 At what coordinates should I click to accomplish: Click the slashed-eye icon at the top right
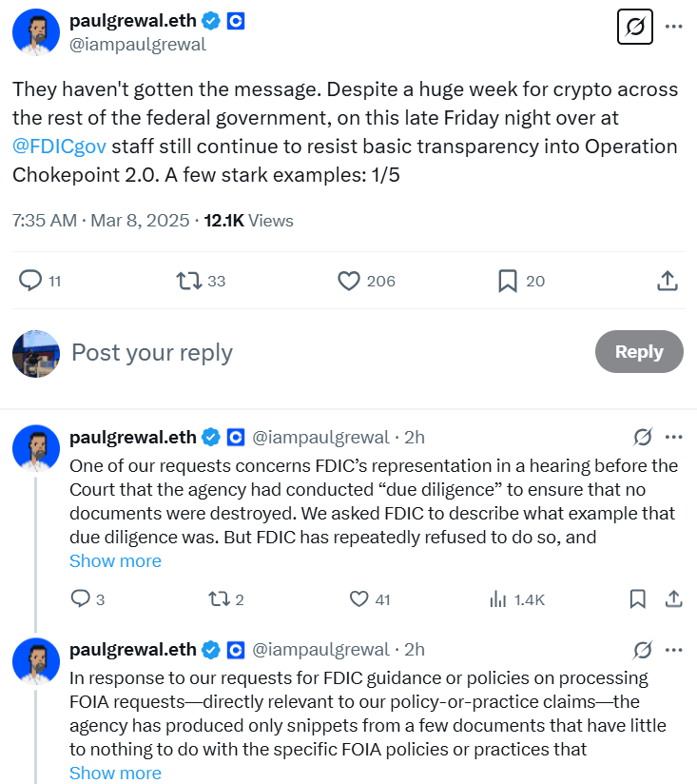tap(634, 27)
